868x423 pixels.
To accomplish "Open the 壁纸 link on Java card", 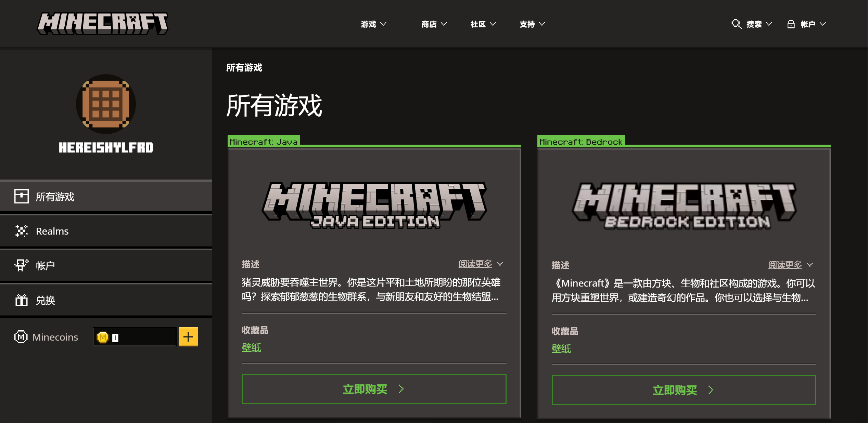I will point(251,347).
